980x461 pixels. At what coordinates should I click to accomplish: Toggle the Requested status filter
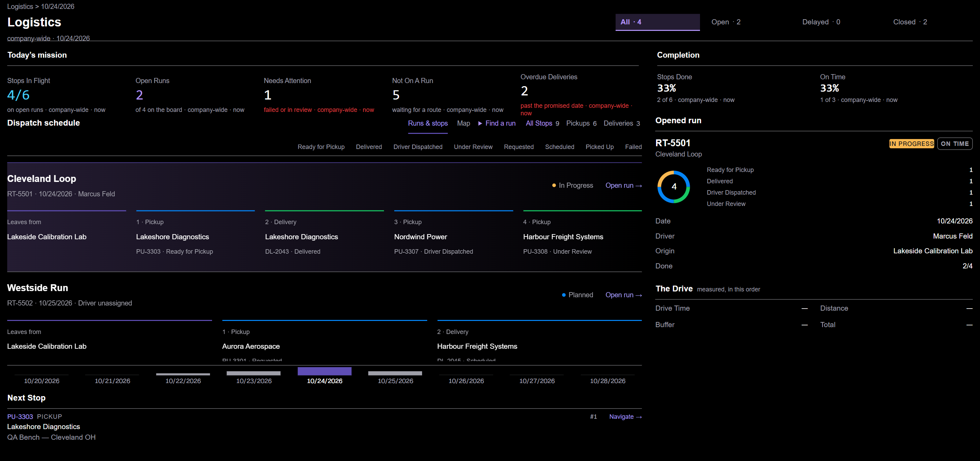(x=518, y=147)
